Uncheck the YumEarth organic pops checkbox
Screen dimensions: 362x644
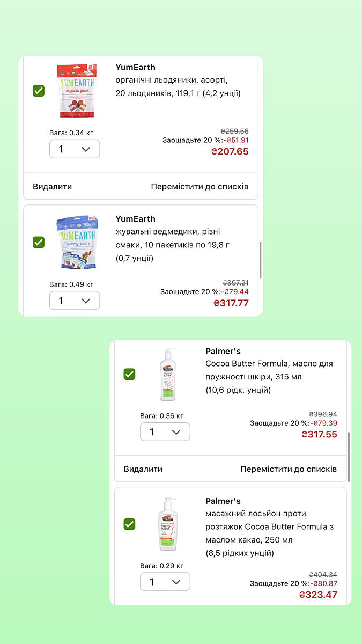tap(39, 91)
